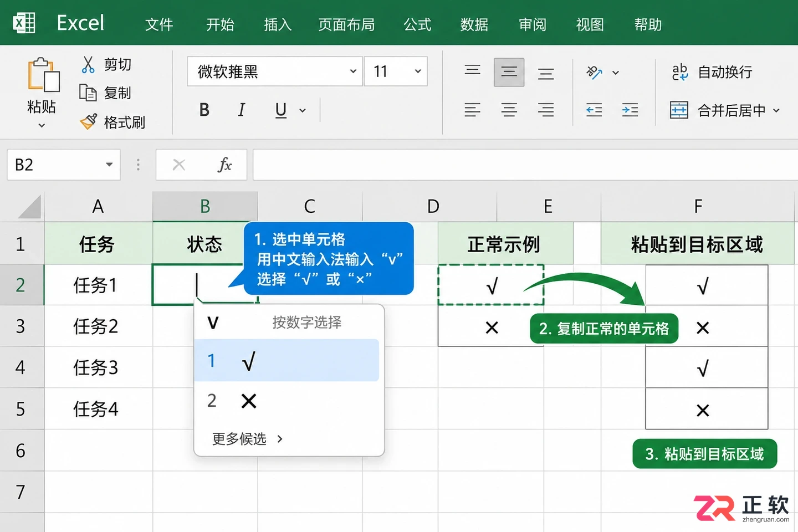Screen dimensions: 798x532
Task: Open the 微软雅黑 font name dropdown
Action: [x=353, y=71]
